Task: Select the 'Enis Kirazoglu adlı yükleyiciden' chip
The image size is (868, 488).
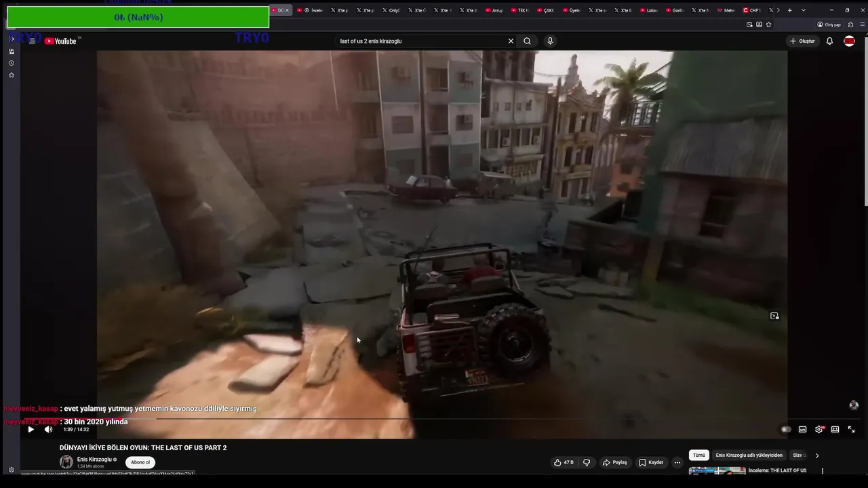Action: coord(749,455)
